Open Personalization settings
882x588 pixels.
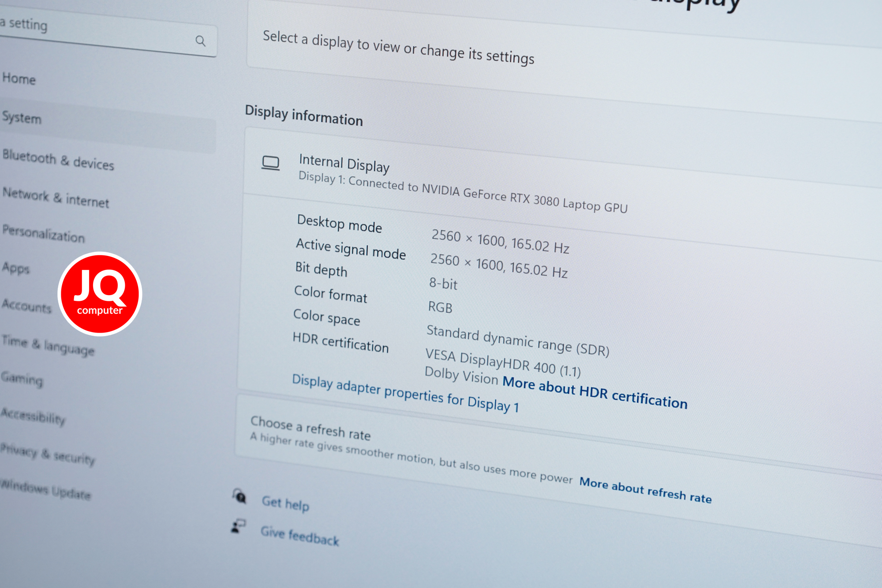coord(43,234)
